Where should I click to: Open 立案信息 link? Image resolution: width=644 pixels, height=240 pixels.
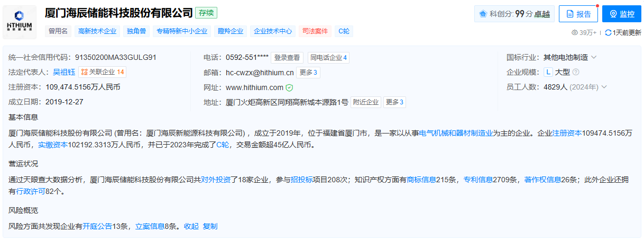pos(150,226)
